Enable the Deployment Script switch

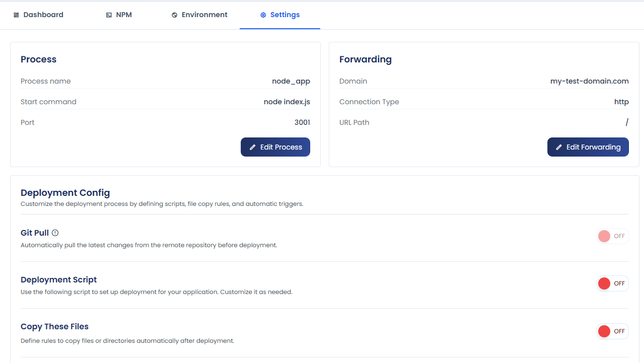click(612, 283)
